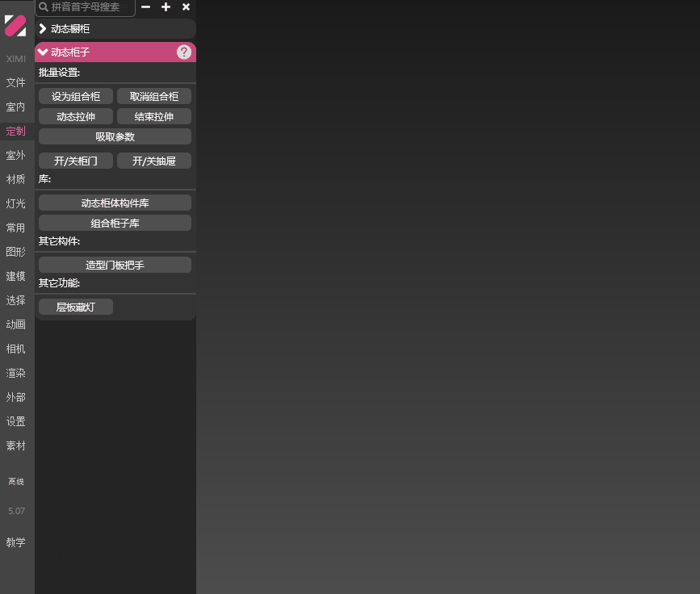Screen dimensions: 700x594
Task: Open the 建模 sidebar tab
Action: (16, 276)
